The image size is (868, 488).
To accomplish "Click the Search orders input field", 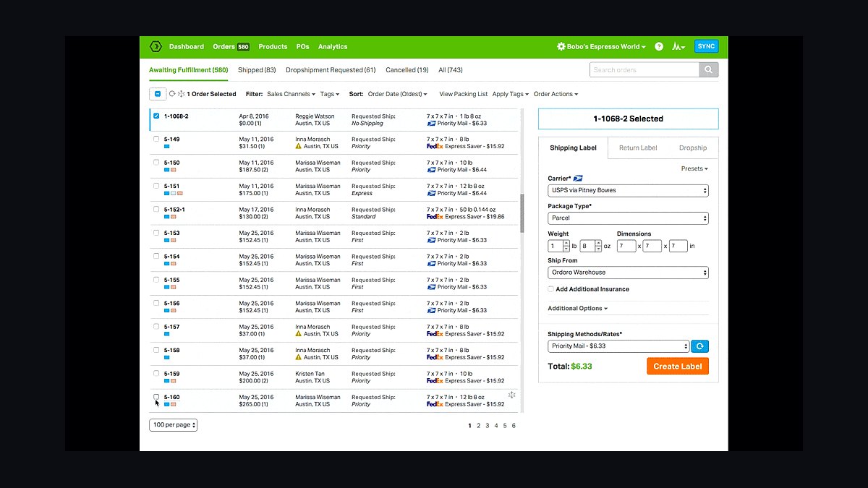I will pos(644,70).
